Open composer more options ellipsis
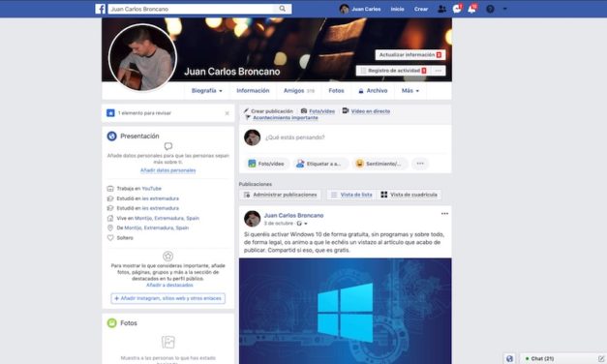Viewport: 607px width, 364px height. click(420, 164)
